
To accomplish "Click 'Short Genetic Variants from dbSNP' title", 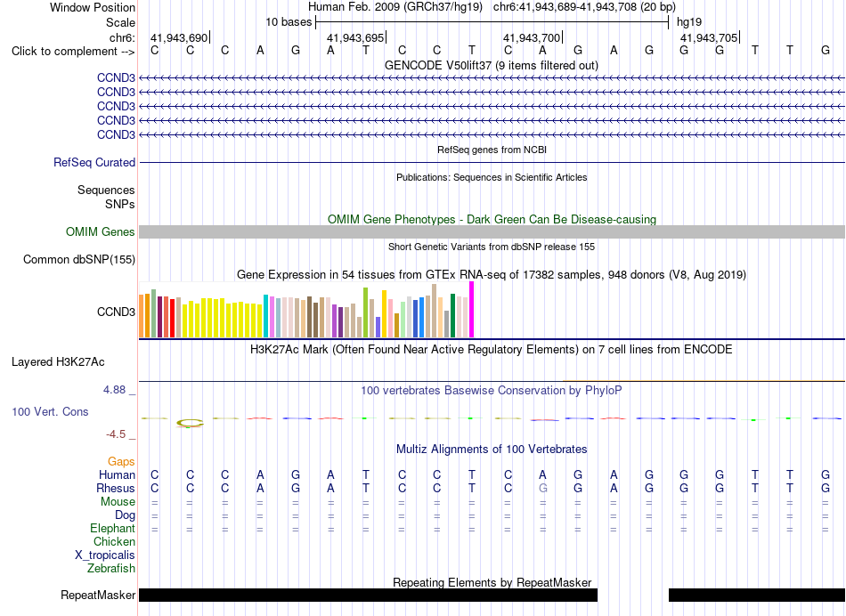I will pyautogui.click(x=492, y=247).
